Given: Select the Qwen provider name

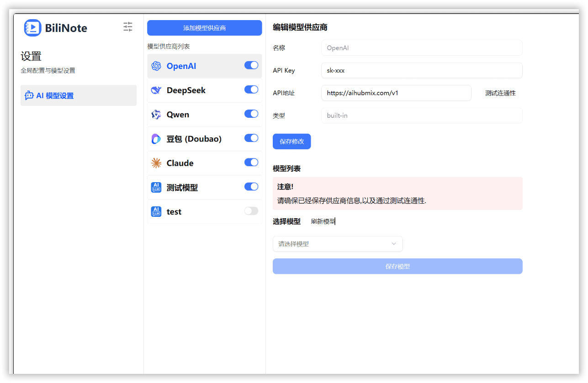Looking at the screenshot, I should click(178, 115).
